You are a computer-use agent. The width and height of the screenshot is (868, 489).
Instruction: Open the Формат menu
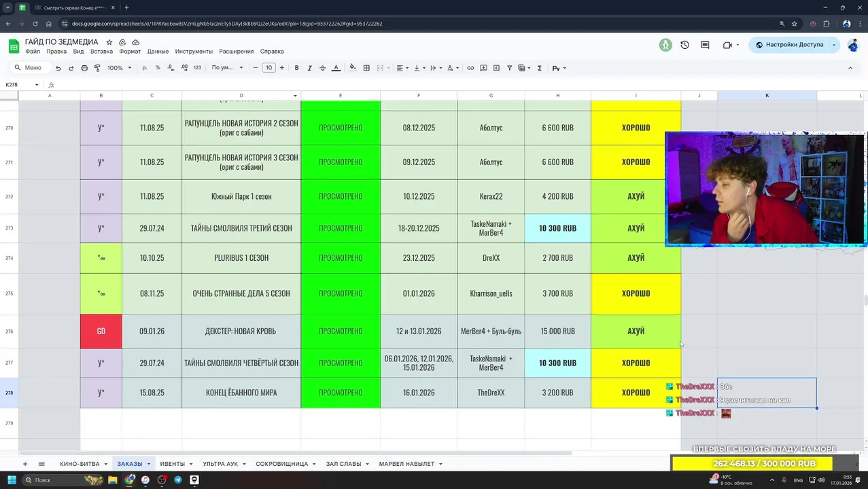coord(130,52)
